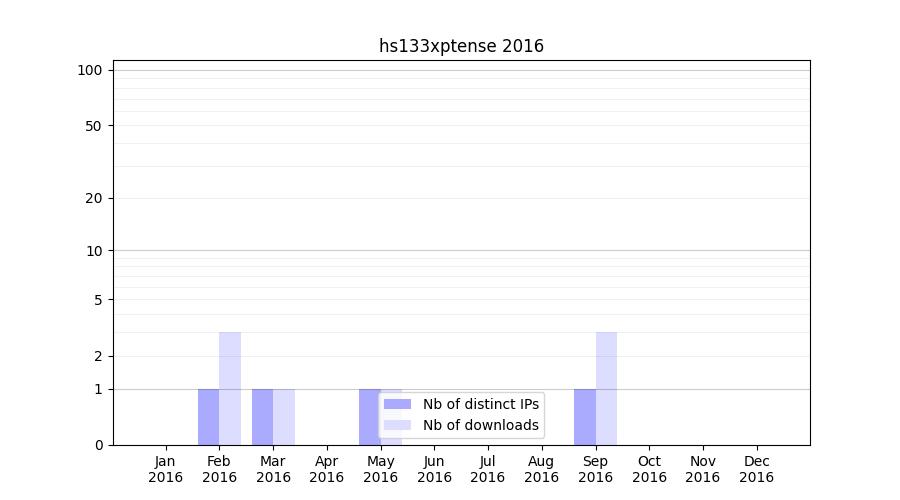Select the Mar 2016 downloads bar
The width and height of the screenshot is (900, 500).
pos(284,417)
